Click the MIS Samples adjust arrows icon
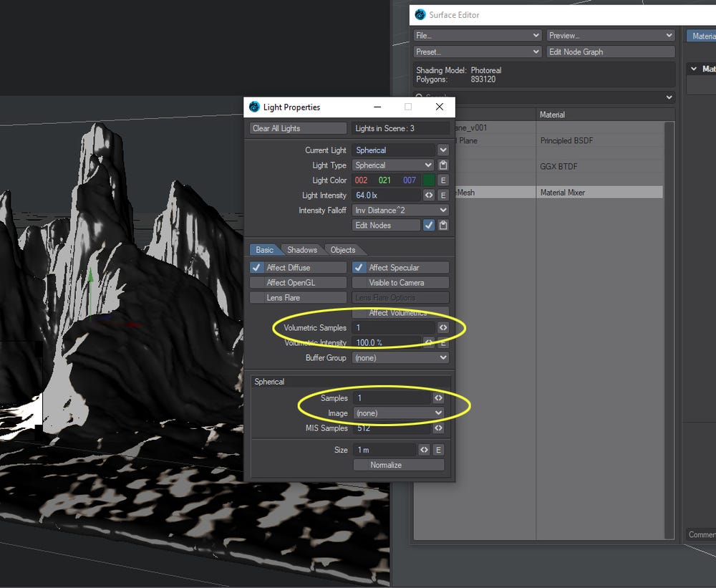 (438, 428)
